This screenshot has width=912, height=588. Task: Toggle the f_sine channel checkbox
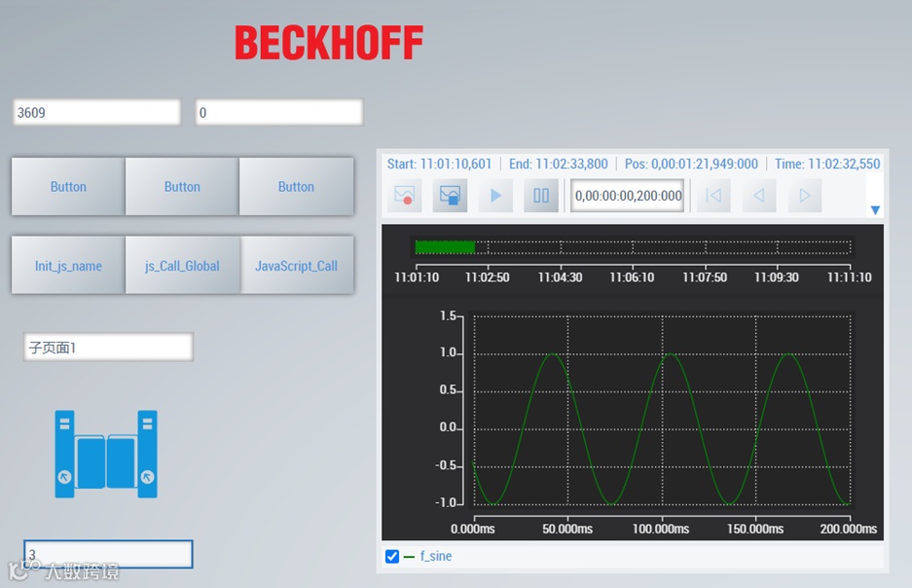(392, 557)
